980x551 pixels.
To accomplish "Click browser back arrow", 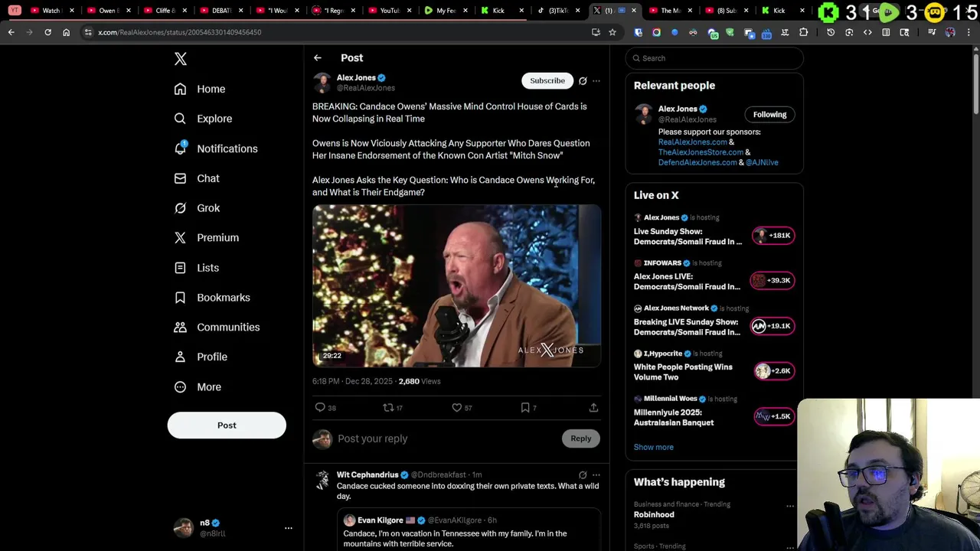I will tap(11, 32).
